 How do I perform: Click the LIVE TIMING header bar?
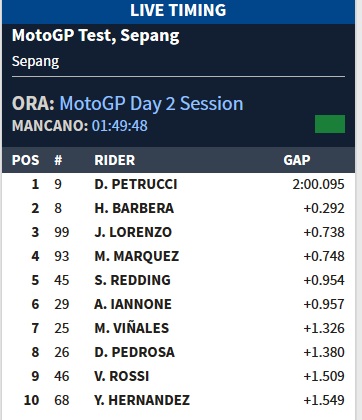click(x=178, y=11)
